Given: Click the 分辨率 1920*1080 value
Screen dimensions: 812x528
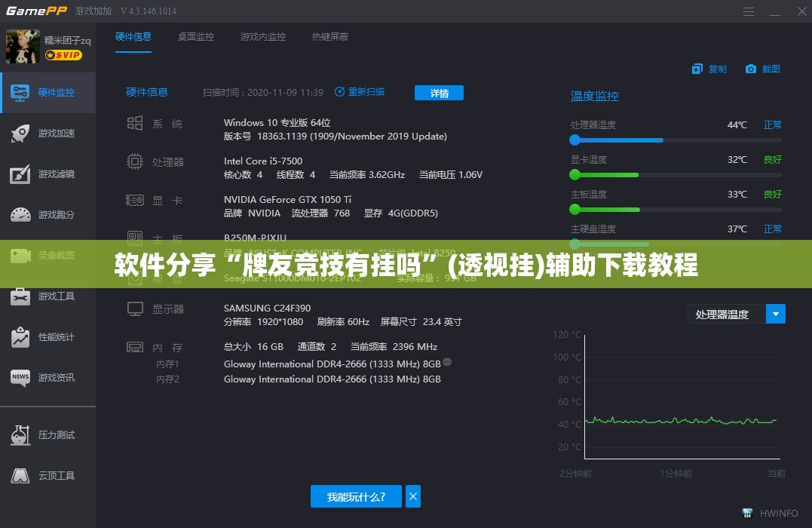Looking at the screenshot, I should (263, 322).
